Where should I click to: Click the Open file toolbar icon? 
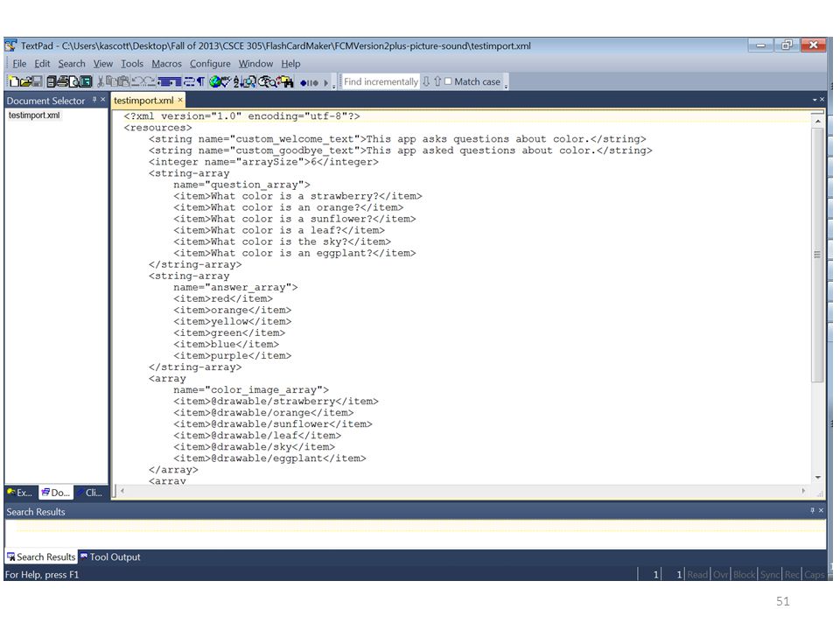26,81
